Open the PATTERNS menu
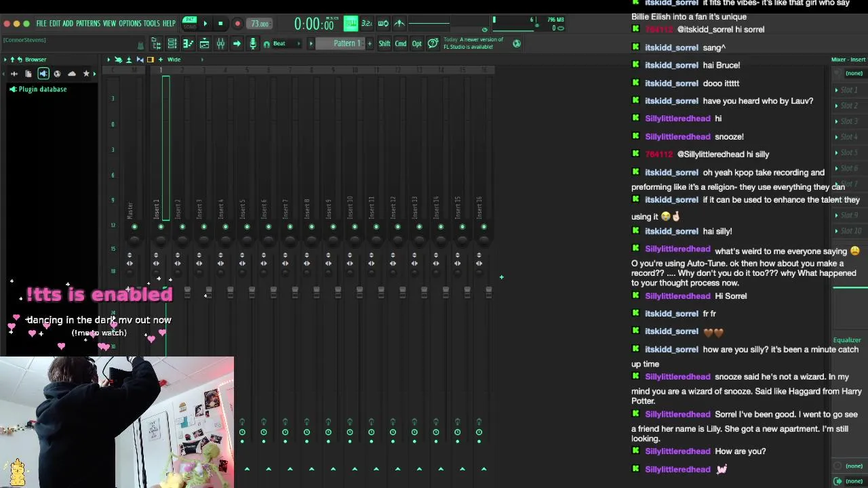 88,24
